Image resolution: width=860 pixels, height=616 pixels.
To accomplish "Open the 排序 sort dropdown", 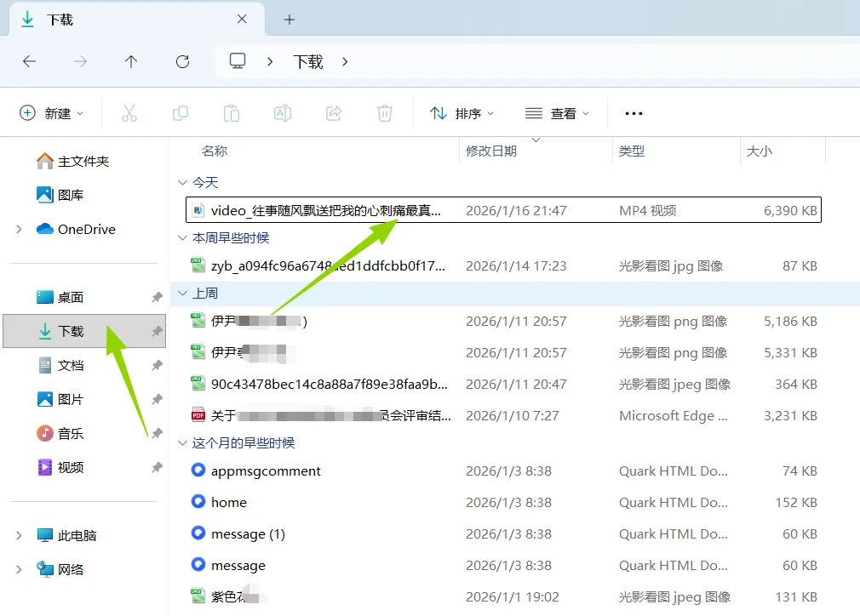I will point(462,113).
